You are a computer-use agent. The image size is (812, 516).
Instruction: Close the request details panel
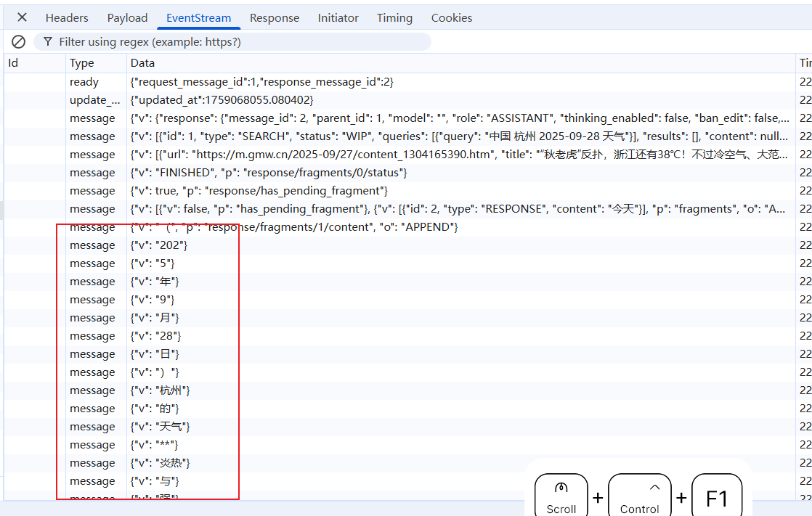pyautogui.click(x=22, y=17)
